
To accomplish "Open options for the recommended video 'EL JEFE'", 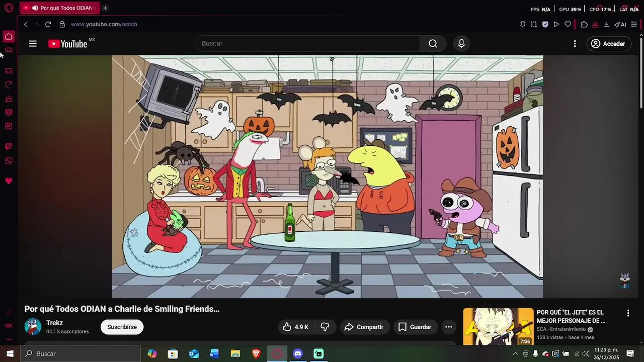I will tap(628, 313).
